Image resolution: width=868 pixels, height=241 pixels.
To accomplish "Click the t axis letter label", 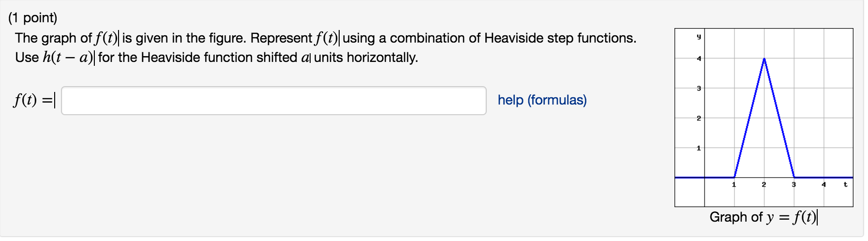I will coord(845,184).
